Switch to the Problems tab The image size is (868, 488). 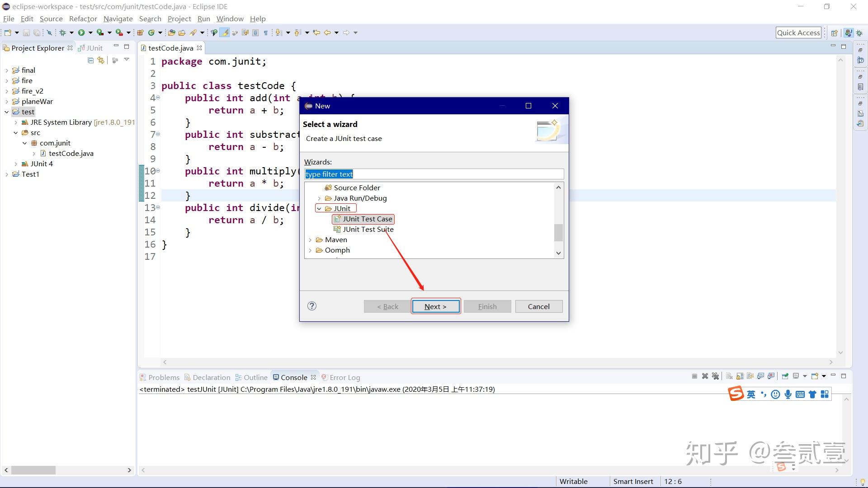[x=160, y=377]
